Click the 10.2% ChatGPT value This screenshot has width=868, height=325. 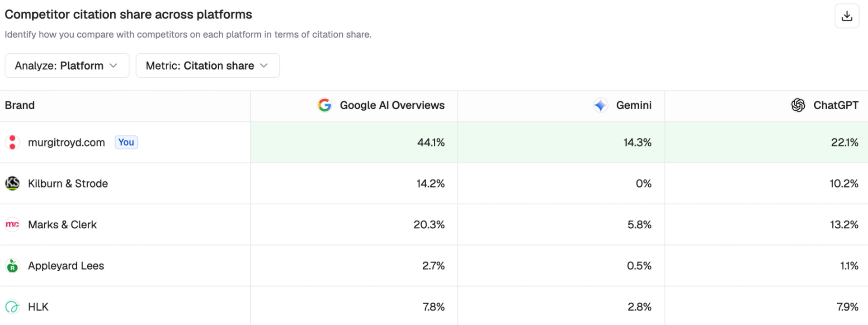[x=844, y=184]
